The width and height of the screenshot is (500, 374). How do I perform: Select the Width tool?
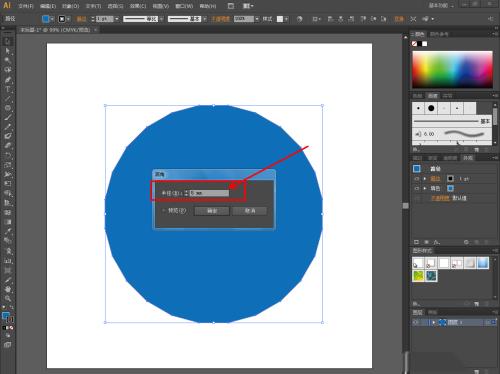point(8,174)
